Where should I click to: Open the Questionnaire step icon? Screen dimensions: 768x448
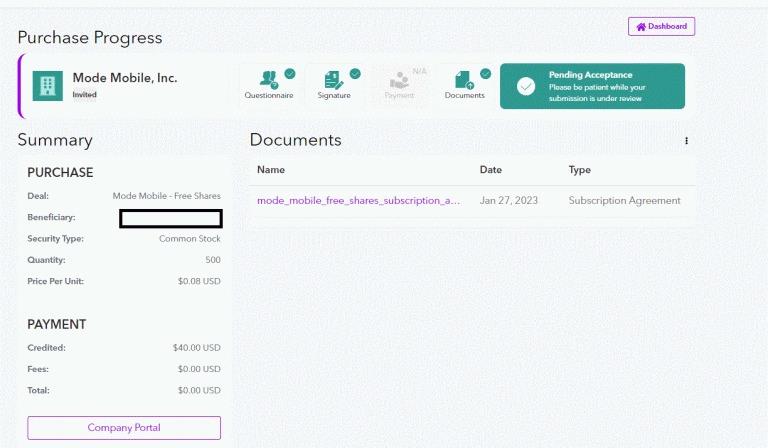pos(268,79)
